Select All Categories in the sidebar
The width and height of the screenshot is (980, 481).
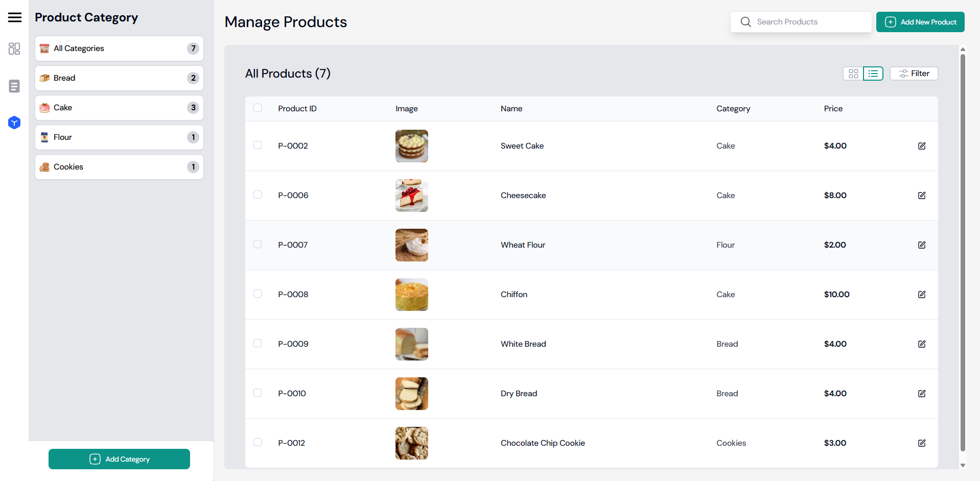point(119,48)
